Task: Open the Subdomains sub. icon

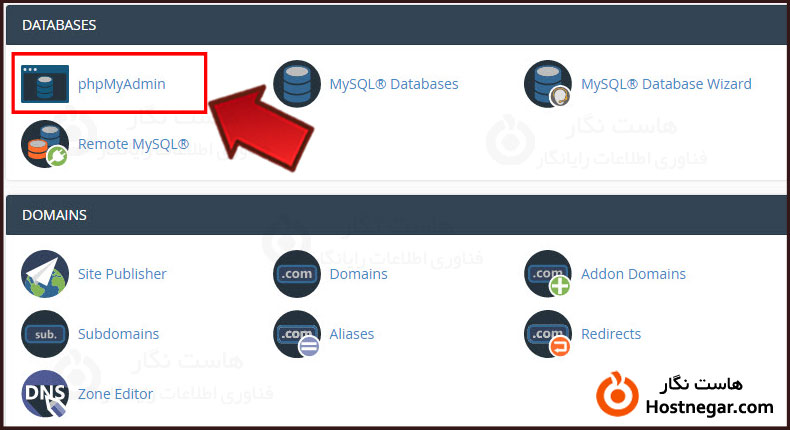Action: [x=45, y=334]
